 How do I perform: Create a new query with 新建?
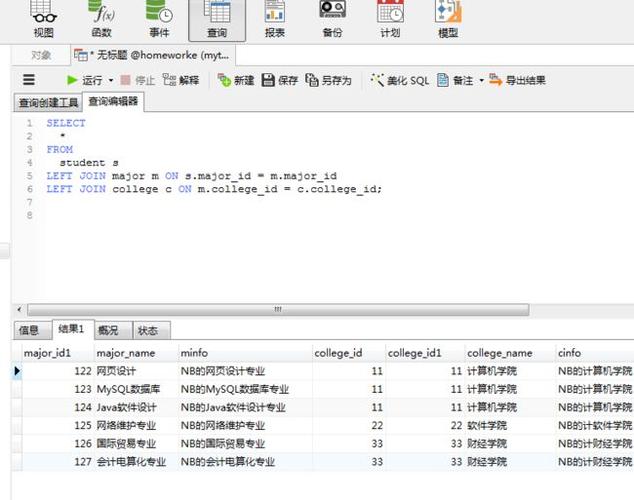pos(236,80)
